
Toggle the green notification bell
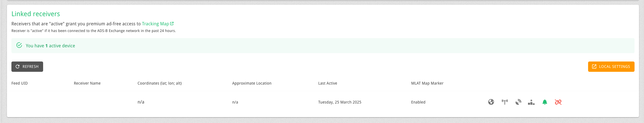545,102
